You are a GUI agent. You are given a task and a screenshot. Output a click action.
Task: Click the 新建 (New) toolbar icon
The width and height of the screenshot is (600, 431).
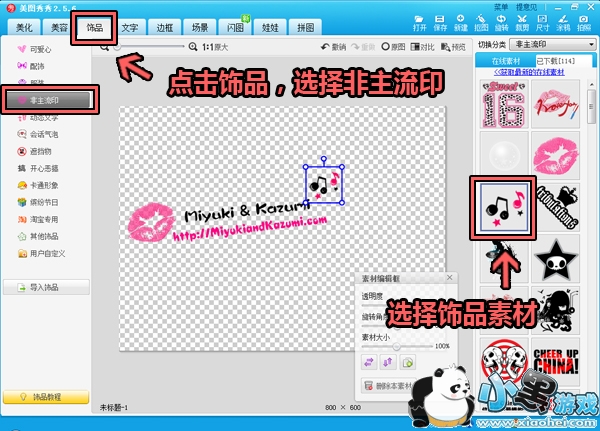[461, 23]
